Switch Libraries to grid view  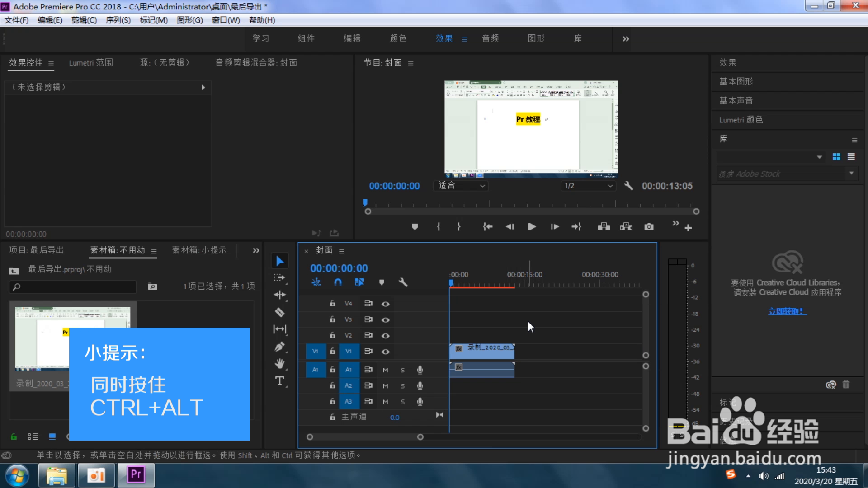836,157
